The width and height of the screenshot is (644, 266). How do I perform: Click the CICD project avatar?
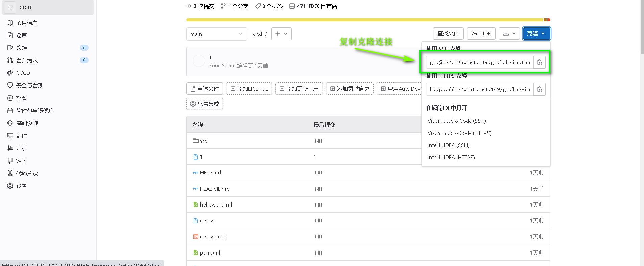[x=10, y=7]
